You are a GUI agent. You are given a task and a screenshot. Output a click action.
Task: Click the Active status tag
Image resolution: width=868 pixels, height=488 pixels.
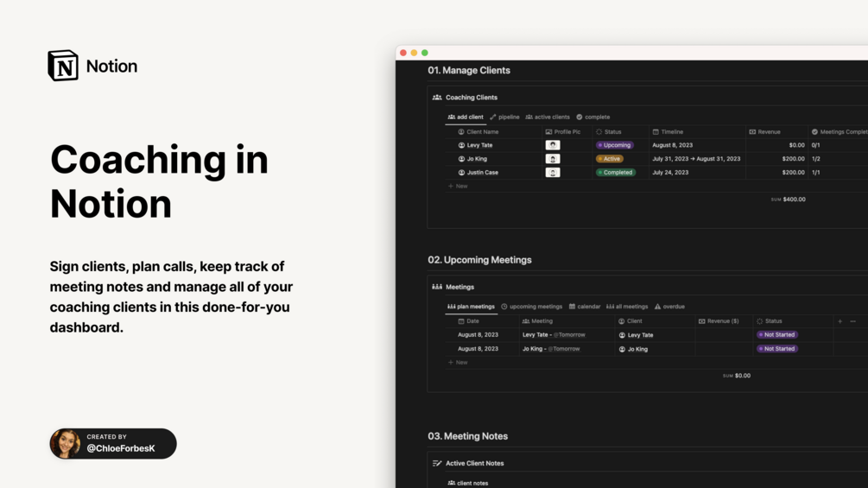pyautogui.click(x=610, y=159)
